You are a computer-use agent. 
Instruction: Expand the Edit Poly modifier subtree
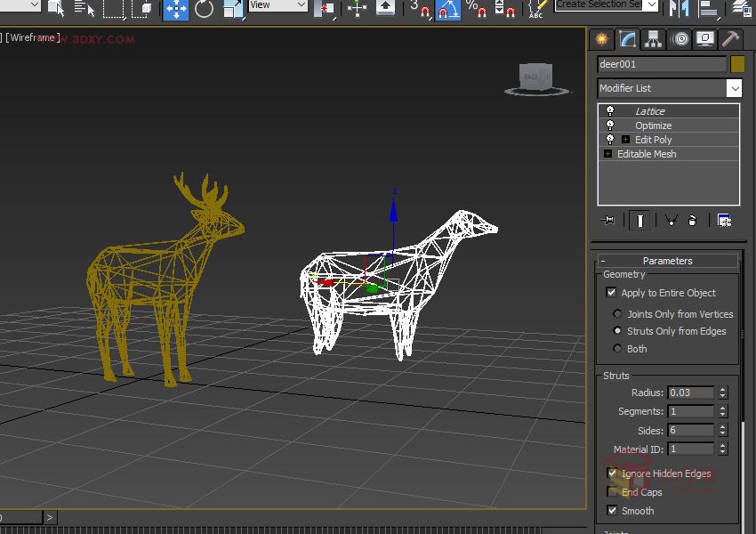625,140
